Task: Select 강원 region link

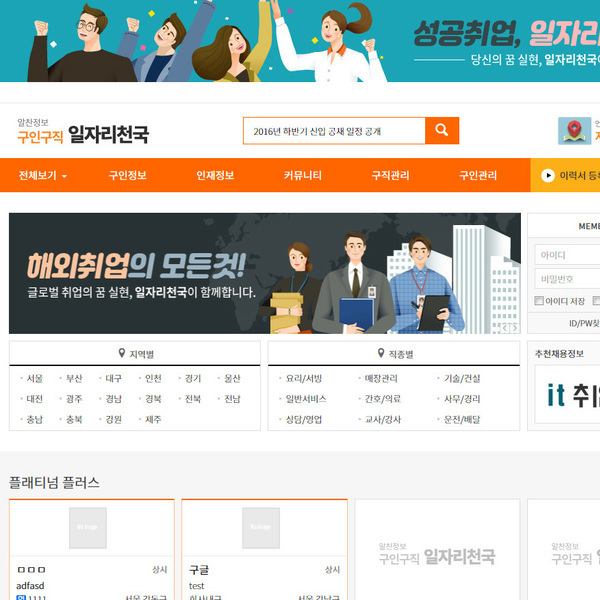Action: (114, 419)
